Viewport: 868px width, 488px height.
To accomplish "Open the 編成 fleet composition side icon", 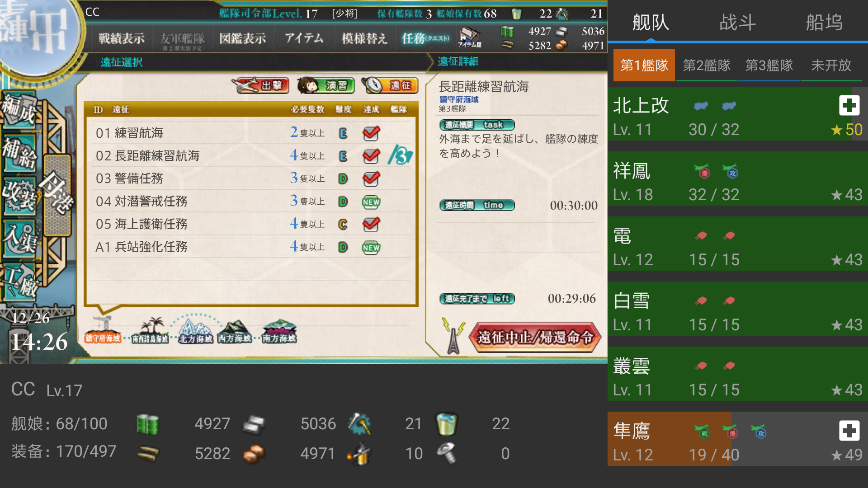I will coord(19,109).
